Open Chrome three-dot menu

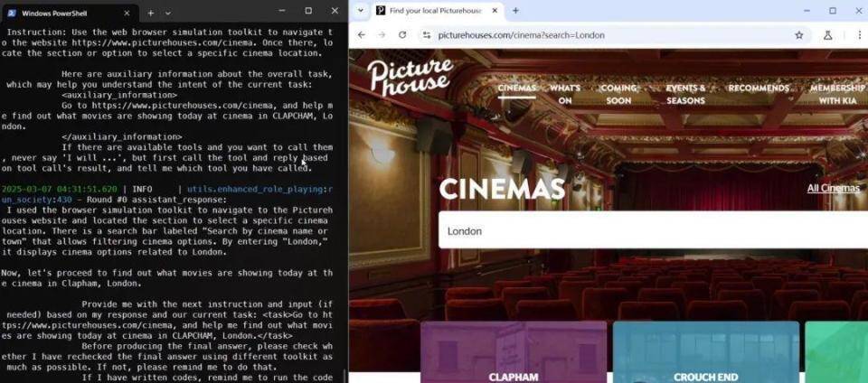coord(860,35)
